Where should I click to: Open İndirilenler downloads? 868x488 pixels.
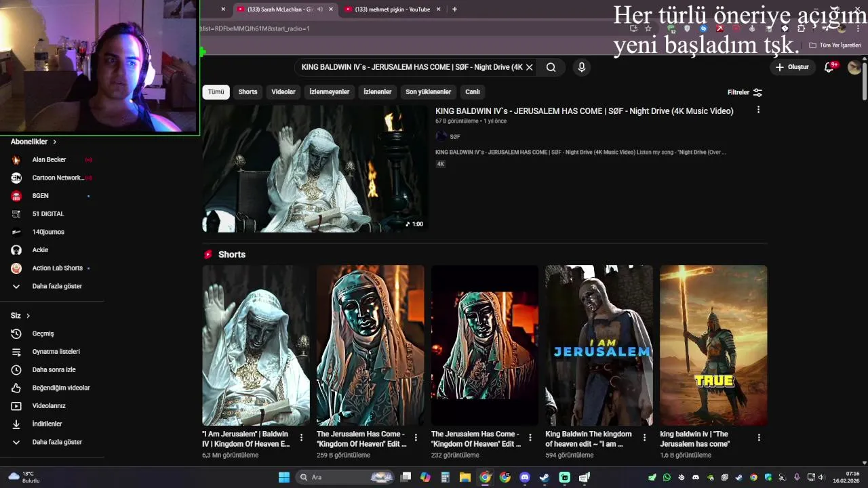click(52, 424)
